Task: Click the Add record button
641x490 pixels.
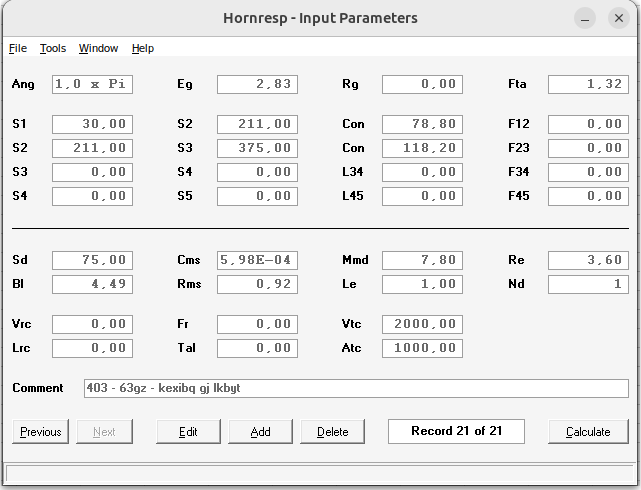Action: 260,432
